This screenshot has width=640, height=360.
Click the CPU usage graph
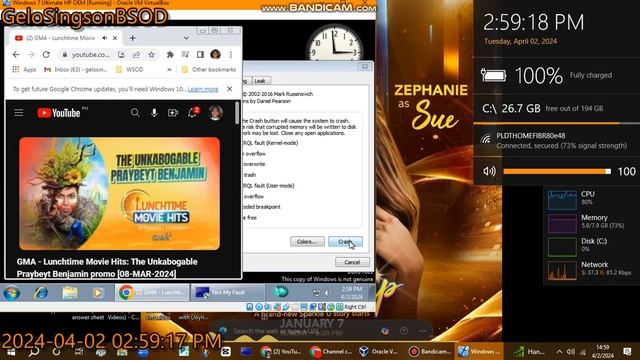tap(562, 199)
